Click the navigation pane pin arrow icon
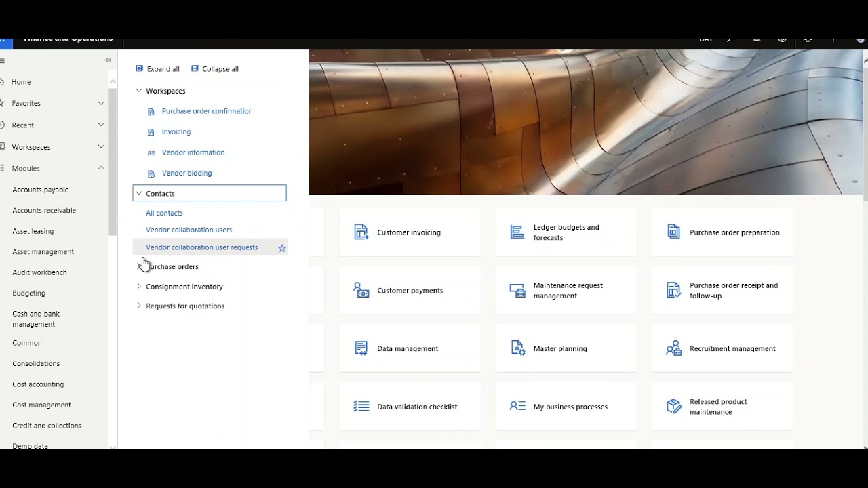The width and height of the screenshot is (868, 488). [108, 60]
